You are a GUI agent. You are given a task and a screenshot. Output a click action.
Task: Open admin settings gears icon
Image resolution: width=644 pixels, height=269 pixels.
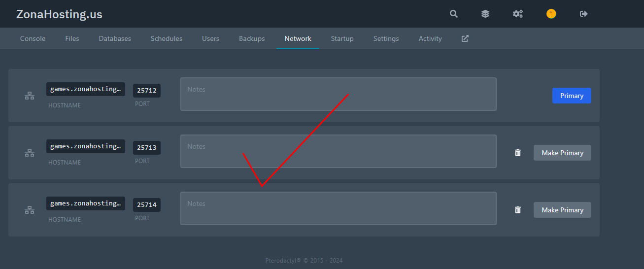(518, 14)
